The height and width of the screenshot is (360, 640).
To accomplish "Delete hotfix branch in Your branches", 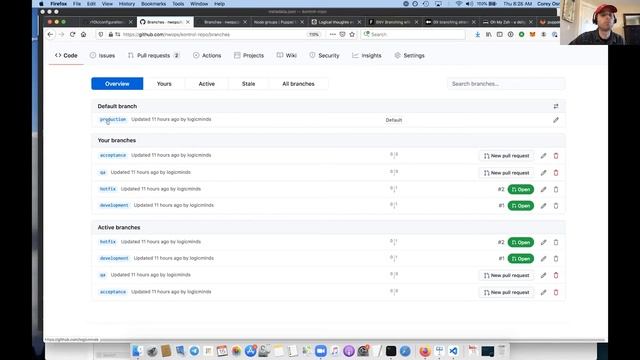I will coord(556,189).
